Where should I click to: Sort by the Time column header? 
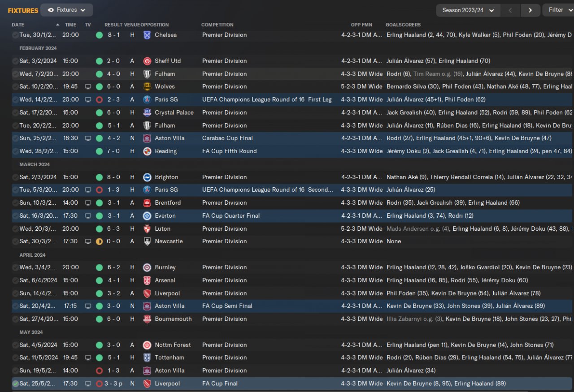70,25
